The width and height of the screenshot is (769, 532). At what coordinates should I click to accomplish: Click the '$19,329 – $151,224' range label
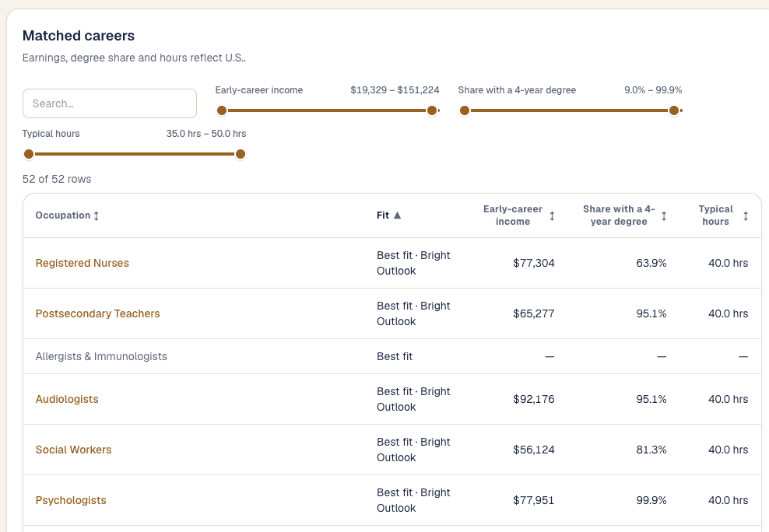395,90
